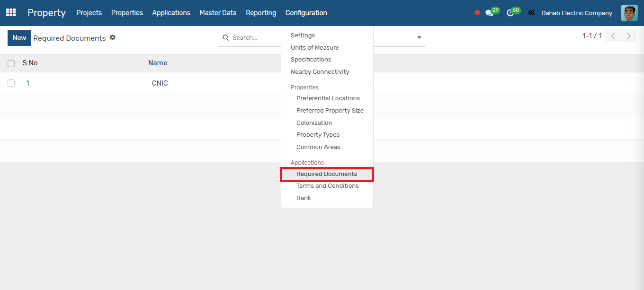The height and width of the screenshot is (290, 644).
Task: Click the debug tools gear icon
Action: tap(531, 13)
